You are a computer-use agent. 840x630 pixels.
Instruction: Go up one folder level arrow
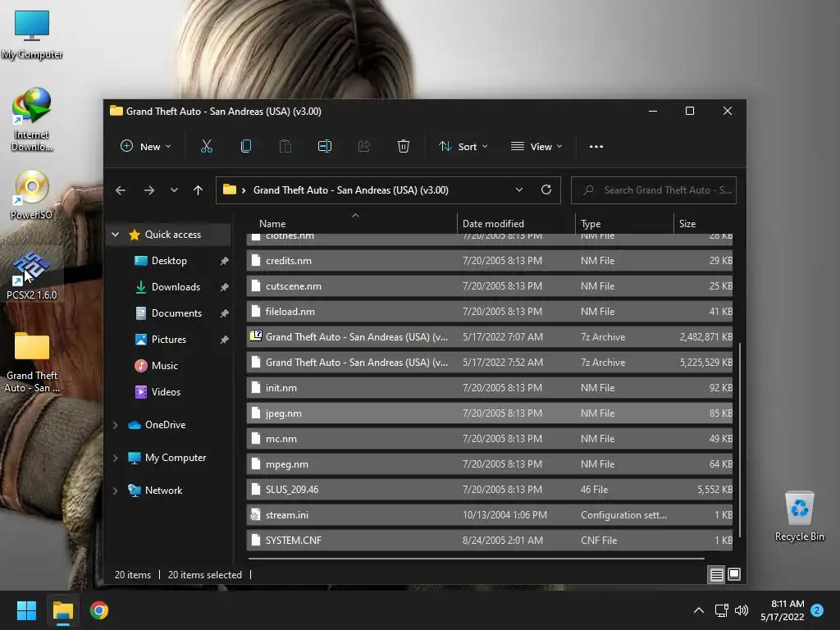(199, 190)
